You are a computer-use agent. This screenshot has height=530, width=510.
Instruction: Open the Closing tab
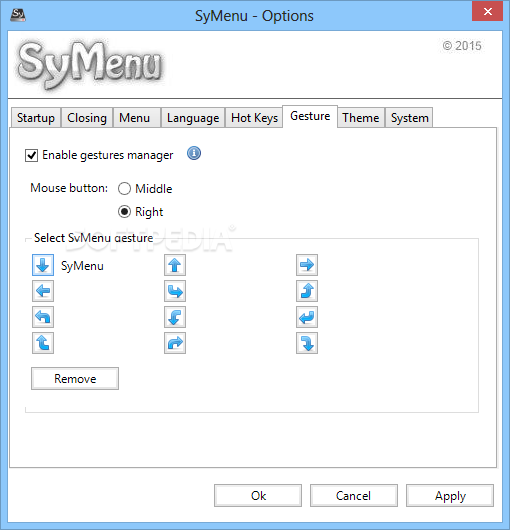[87, 118]
